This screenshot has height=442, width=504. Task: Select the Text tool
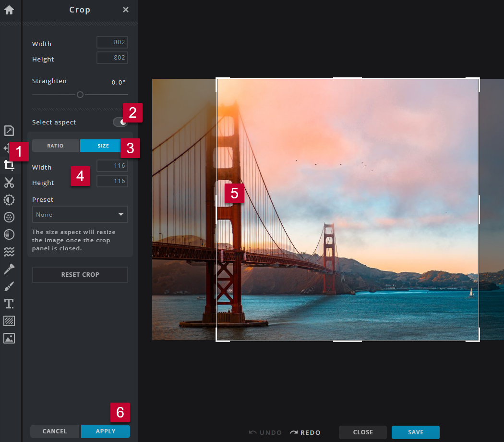[10, 304]
